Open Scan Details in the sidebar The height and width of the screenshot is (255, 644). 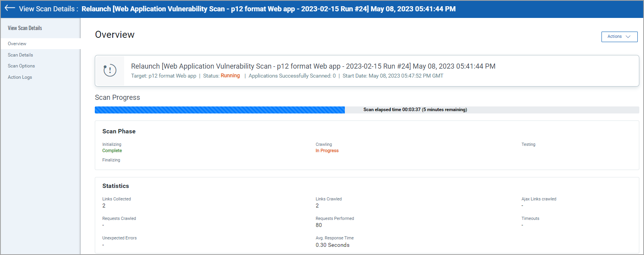pos(20,55)
